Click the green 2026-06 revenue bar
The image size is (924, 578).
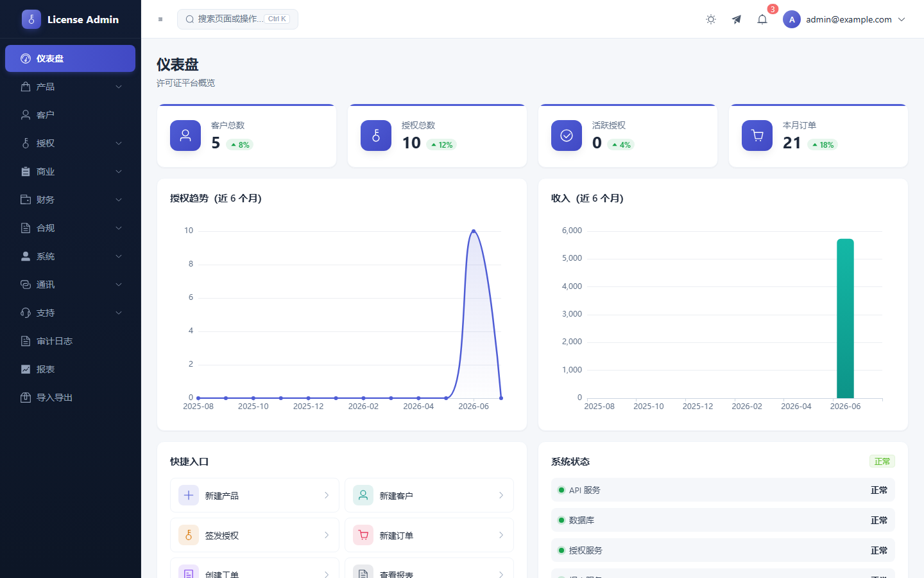845,319
